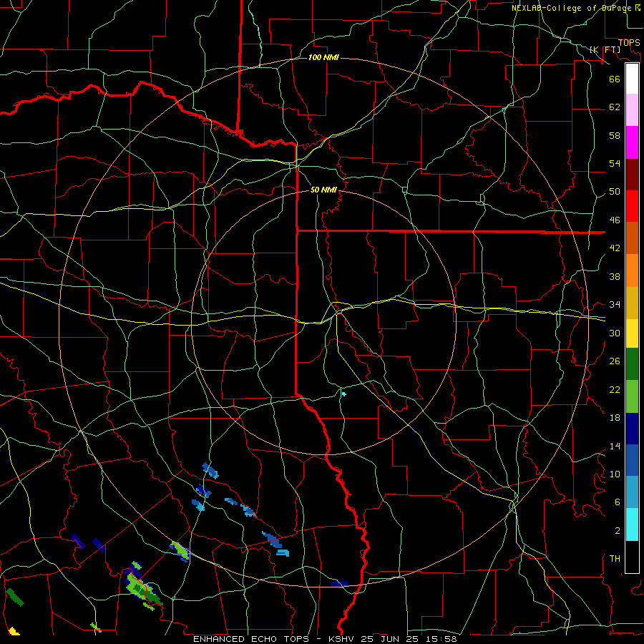Click the yellow echo in the bottom-left corner
Image resolution: width=644 pixels, height=644 pixels.
click(14, 631)
